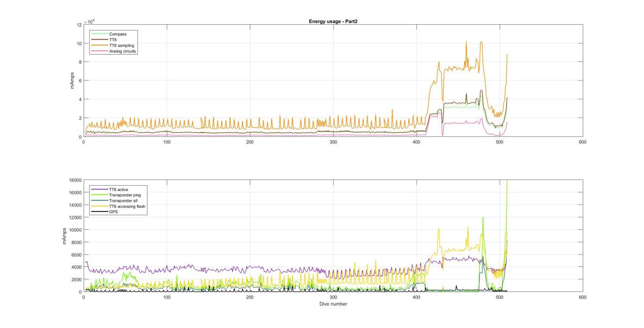Click the 12000 y-axis tick label

pyautogui.click(x=75, y=217)
